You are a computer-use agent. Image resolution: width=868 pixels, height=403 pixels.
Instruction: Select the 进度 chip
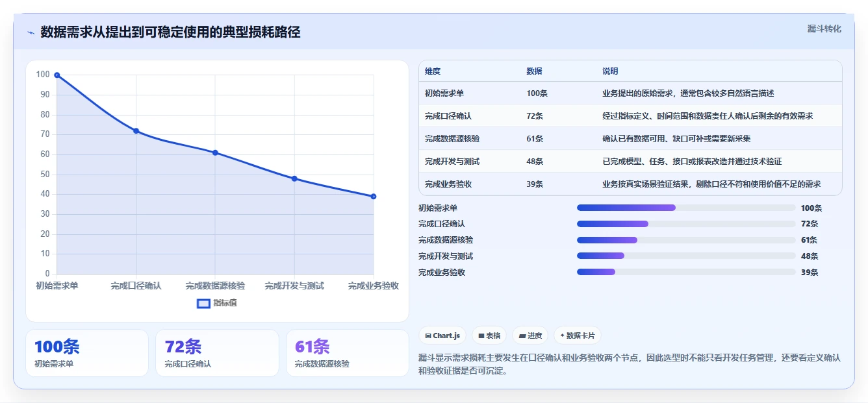pyautogui.click(x=530, y=336)
